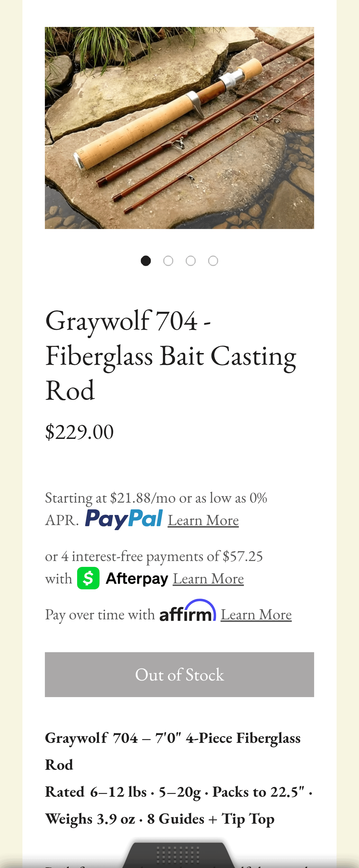Show the third carousel image dot

191,261
